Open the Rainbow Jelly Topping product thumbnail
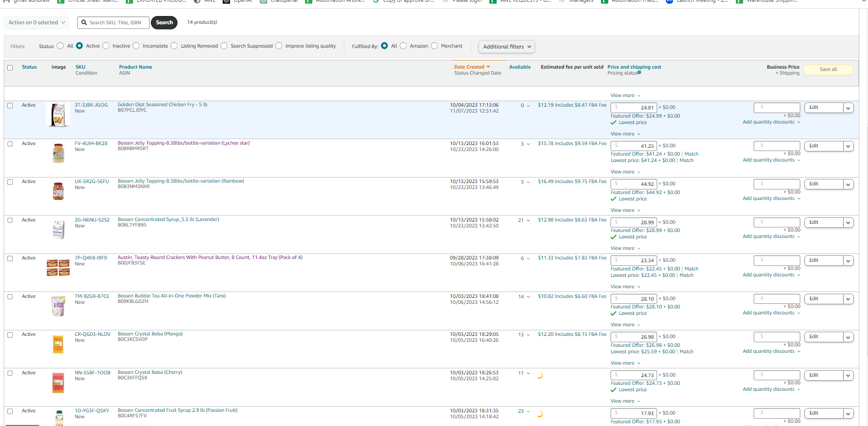The height and width of the screenshot is (426, 868). click(x=58, y=191)
